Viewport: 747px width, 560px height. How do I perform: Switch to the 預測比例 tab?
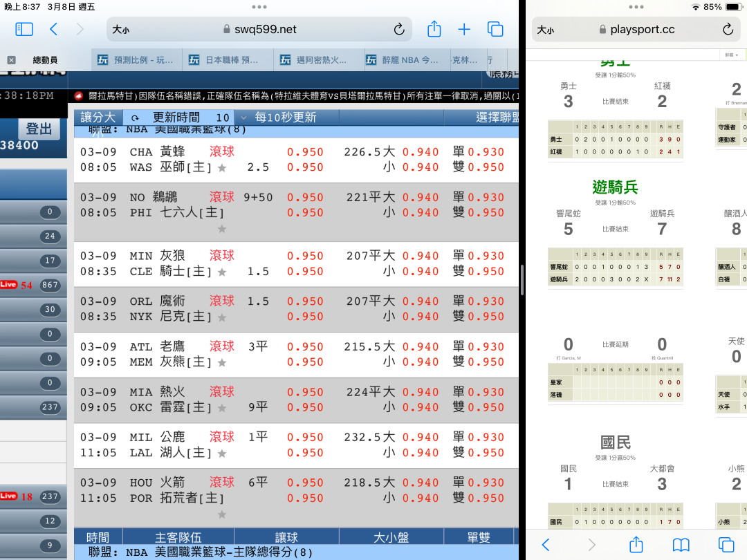(x=137, y=60)
